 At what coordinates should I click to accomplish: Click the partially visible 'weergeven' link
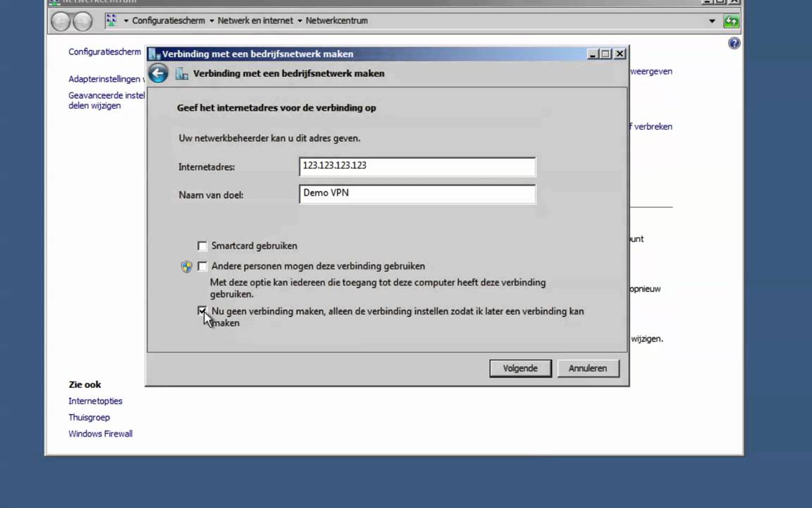(x=651, y=71)
